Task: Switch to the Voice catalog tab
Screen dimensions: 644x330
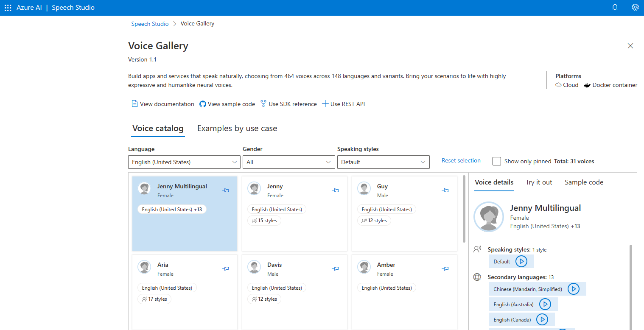Action: click(158, 128)
